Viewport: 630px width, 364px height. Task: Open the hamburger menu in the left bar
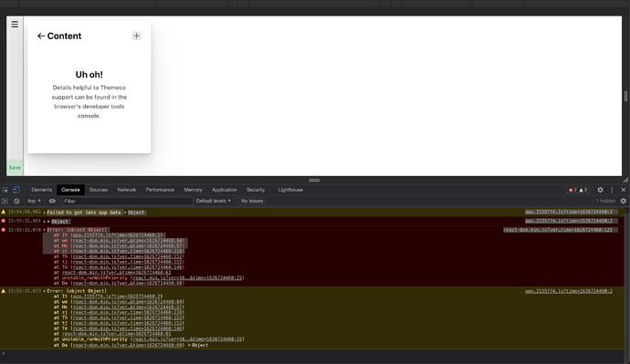tap(15, 25)
